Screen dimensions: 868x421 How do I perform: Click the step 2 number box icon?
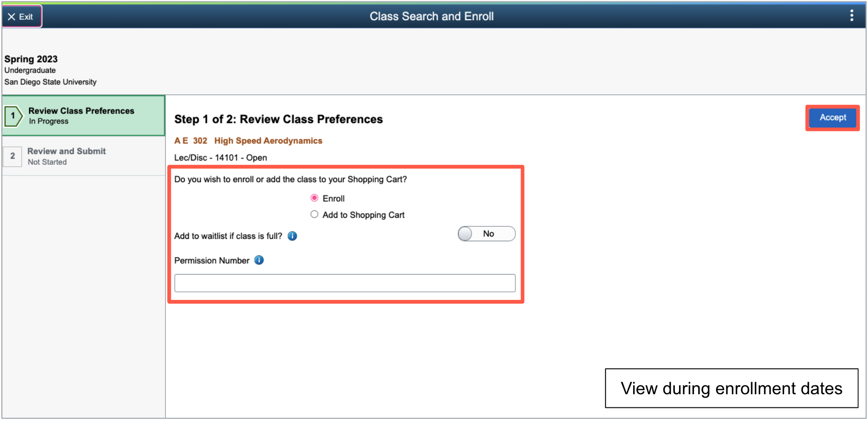[13, 156]
